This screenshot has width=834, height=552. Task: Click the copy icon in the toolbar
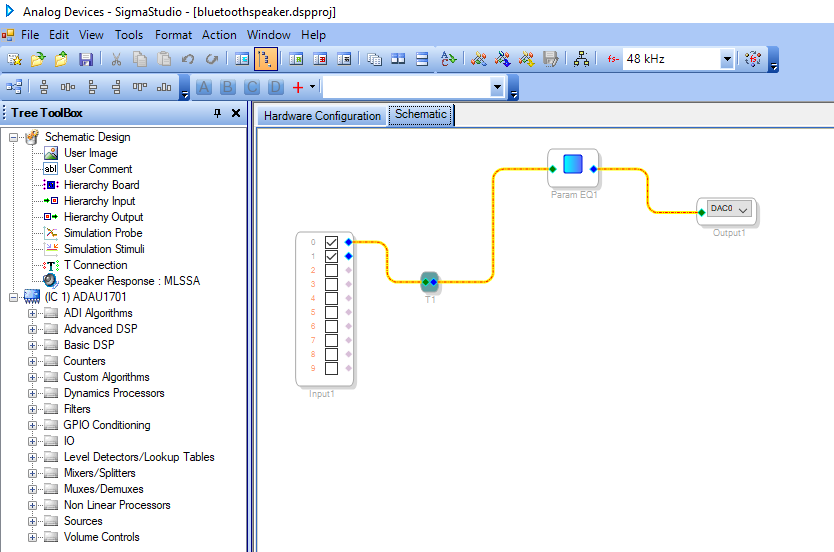(140, 59)
